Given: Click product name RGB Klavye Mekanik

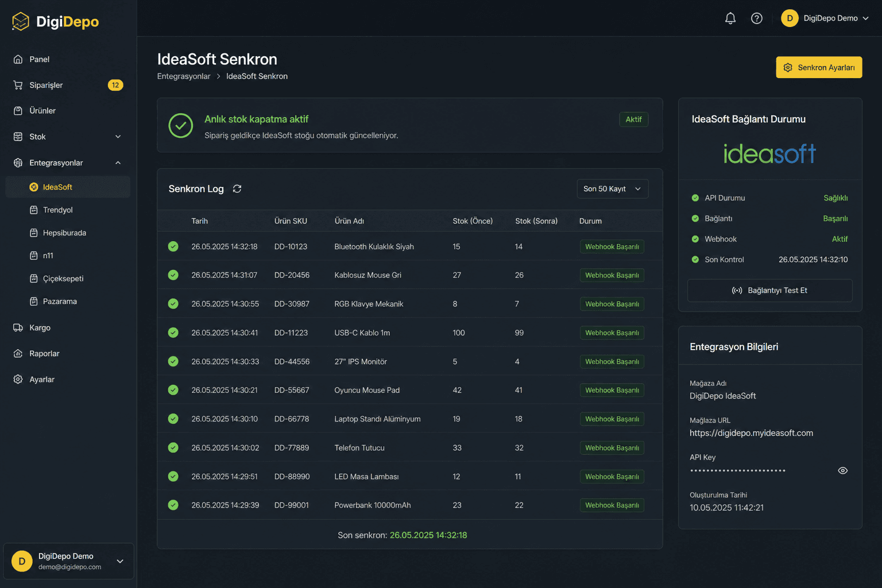Looking at the screenshot, I should pyautogui.click(x=369, y=304).
